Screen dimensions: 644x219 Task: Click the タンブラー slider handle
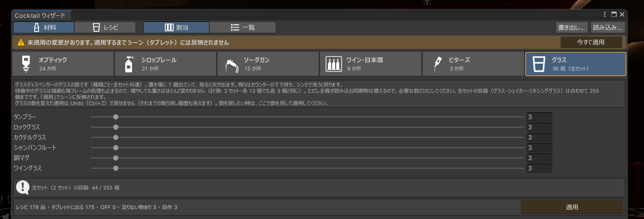point(116,117)
